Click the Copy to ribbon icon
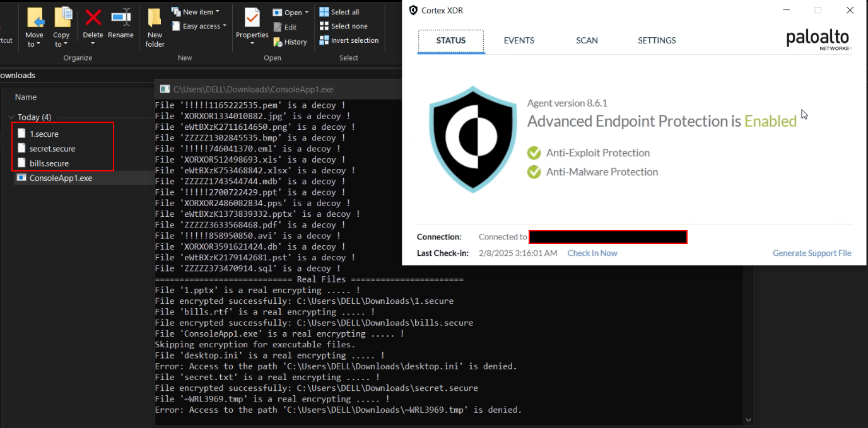Screen dimensions: 868x428 [62, 18]
